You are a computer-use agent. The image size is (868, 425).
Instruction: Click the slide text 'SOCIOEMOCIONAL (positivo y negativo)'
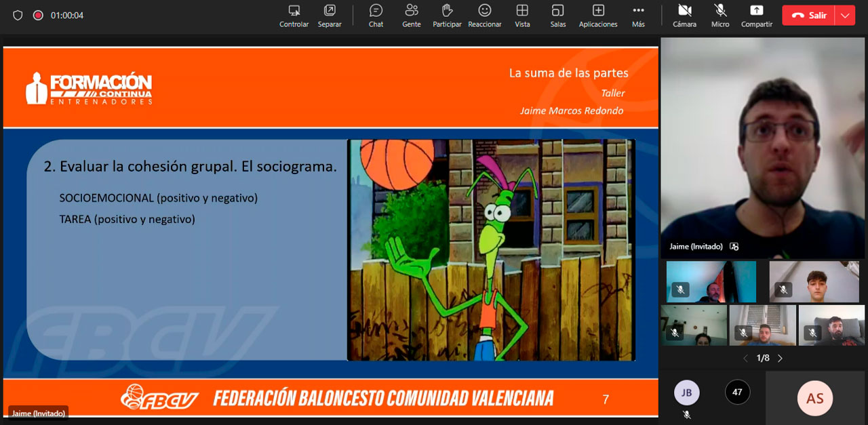[x=159, y=198]
